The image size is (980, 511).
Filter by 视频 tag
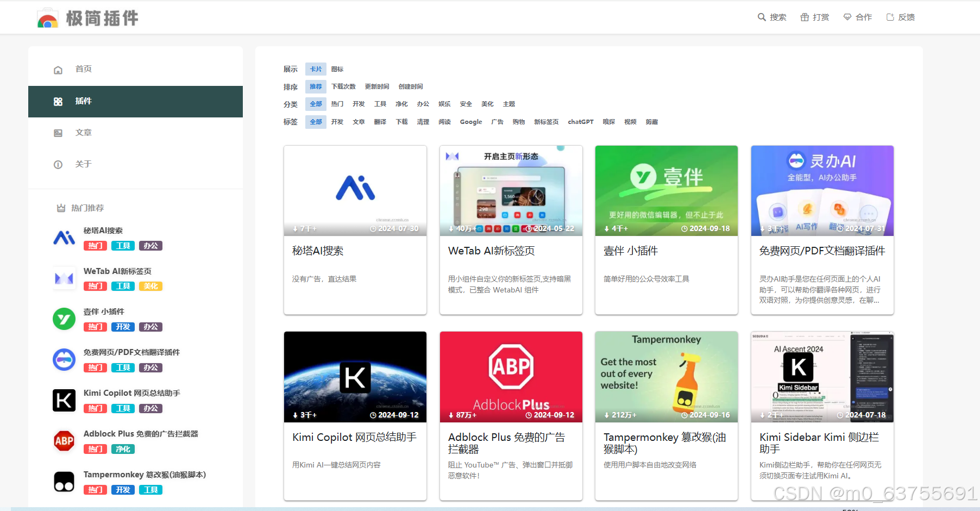click(630, 122)
